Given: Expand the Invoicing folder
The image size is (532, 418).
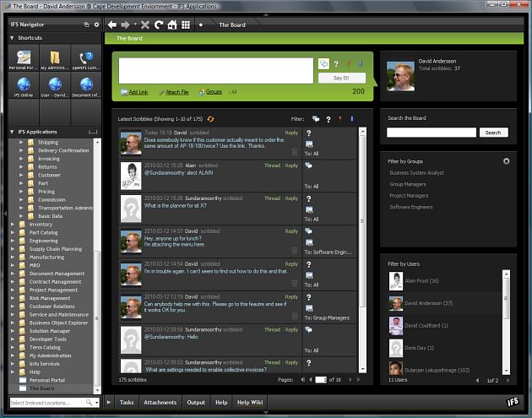Looking at the screenshot, I should pos(21,159).
